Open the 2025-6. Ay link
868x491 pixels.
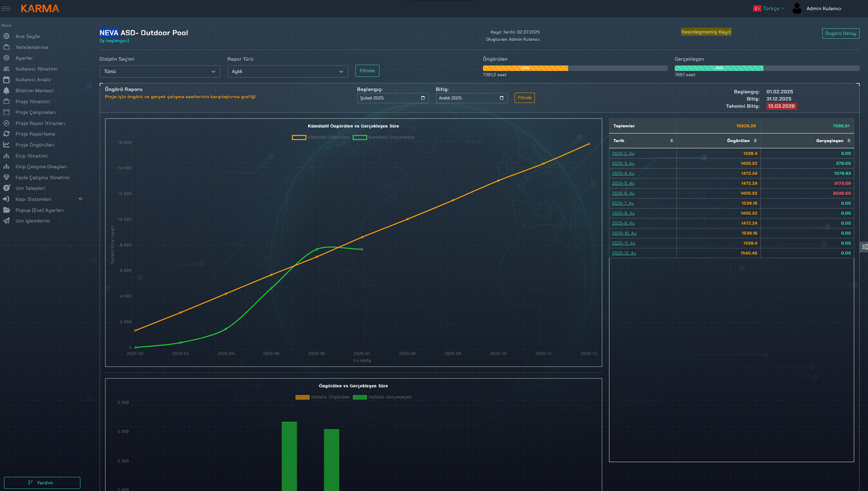(623, 193)
